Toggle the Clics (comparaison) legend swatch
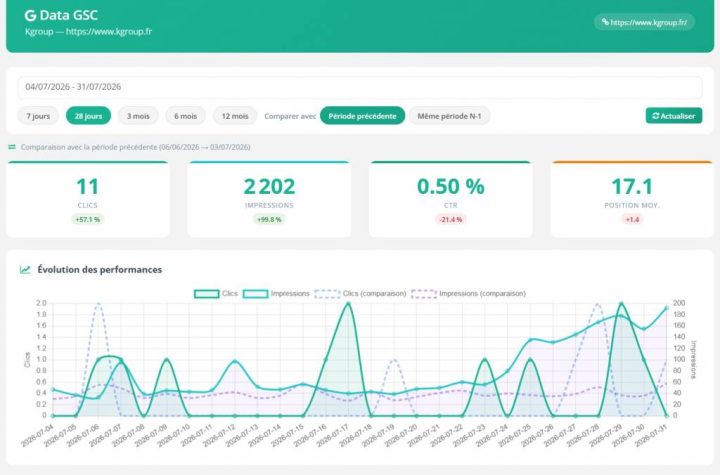 click(327, 294)
